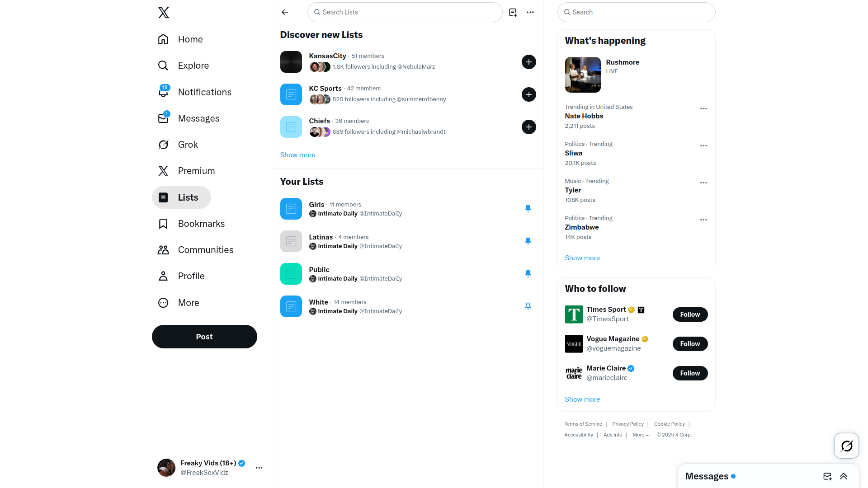Click the Search Lists input field
The width and height of the screenshot is (868, 488).
405,12
